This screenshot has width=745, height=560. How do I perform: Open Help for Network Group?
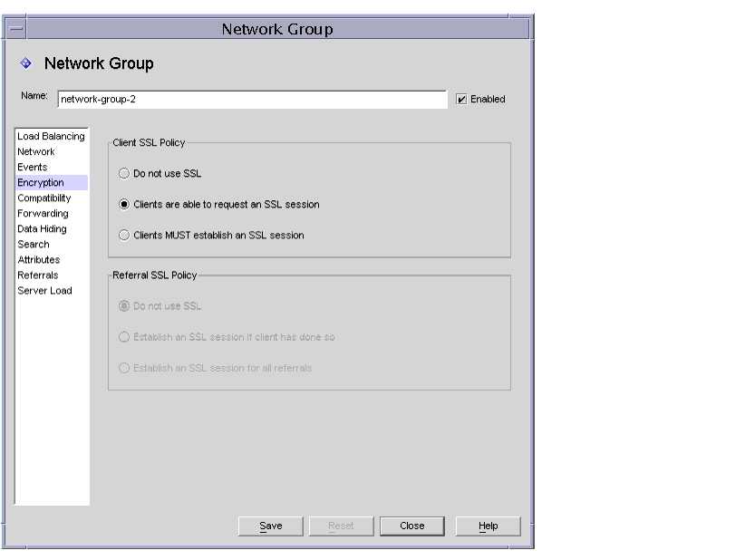pos(487,526)
